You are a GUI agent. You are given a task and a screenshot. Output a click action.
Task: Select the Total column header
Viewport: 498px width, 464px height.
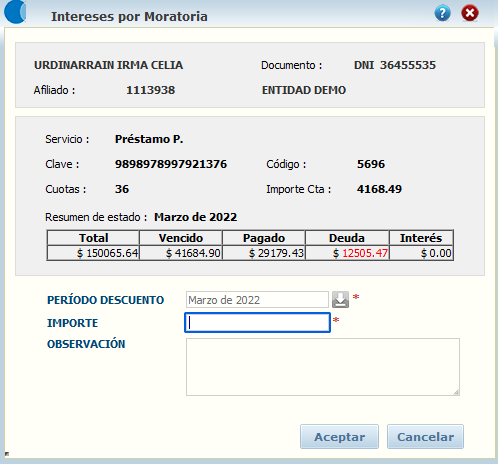(93, 238)
